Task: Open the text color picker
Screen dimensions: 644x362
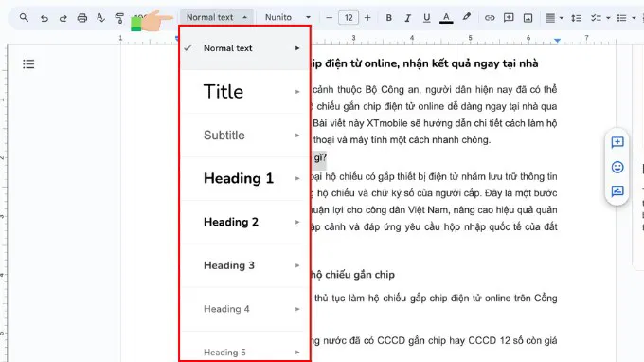Action: [446, 18]
